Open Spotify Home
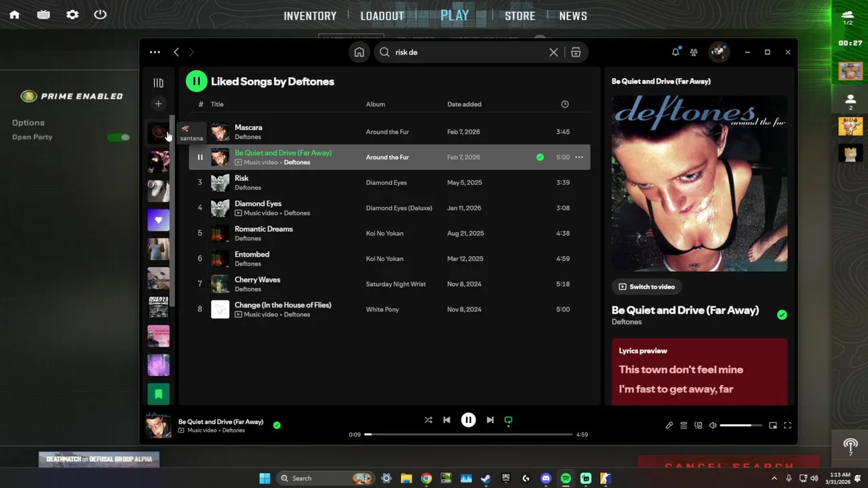Viewport: 868px width, 488px height. point(359,52)
